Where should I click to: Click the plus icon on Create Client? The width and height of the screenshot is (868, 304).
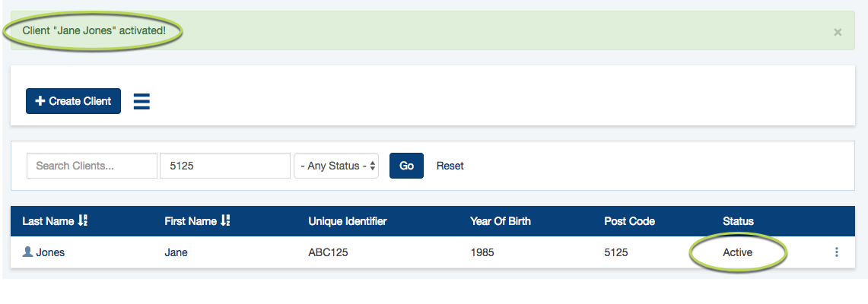40,101
